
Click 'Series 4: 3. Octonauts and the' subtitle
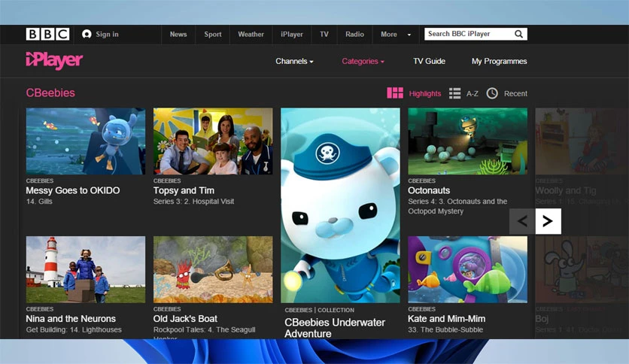coord(457,202)
